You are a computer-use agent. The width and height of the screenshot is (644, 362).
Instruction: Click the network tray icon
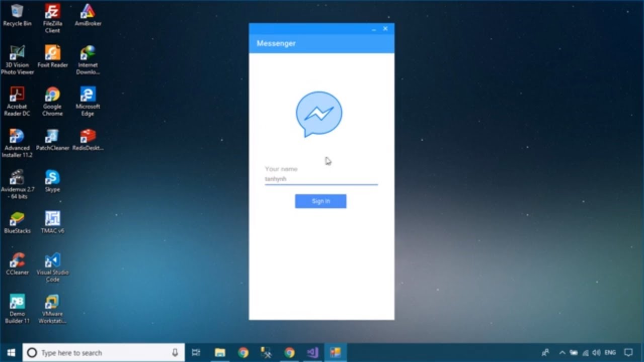pos(585,352)
